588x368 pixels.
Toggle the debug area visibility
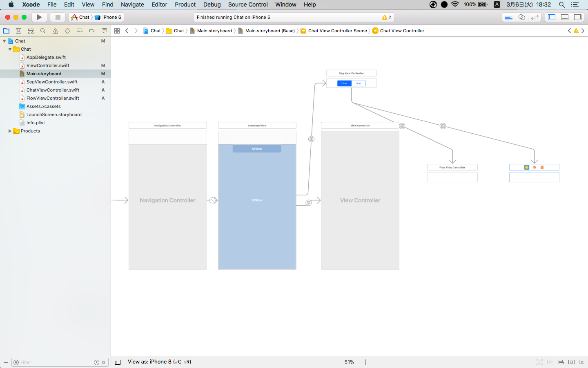[565, 17]
